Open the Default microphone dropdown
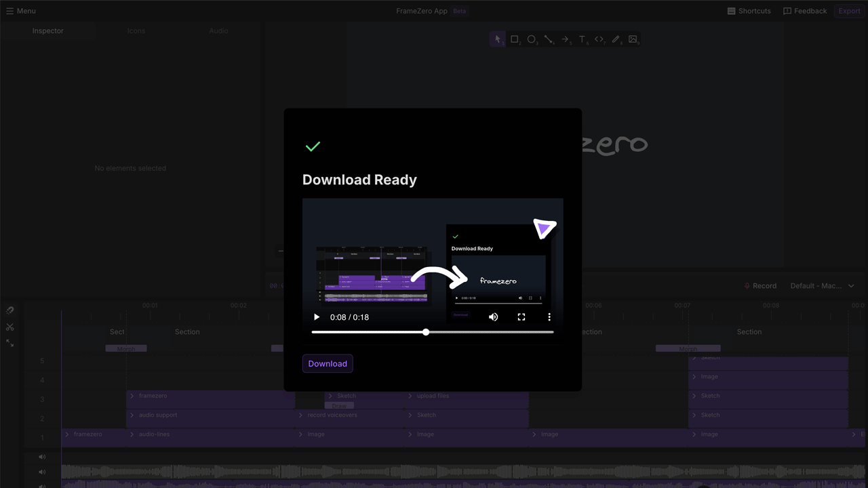The width and height of the screenshot is (868, 488). click(823, 286)
